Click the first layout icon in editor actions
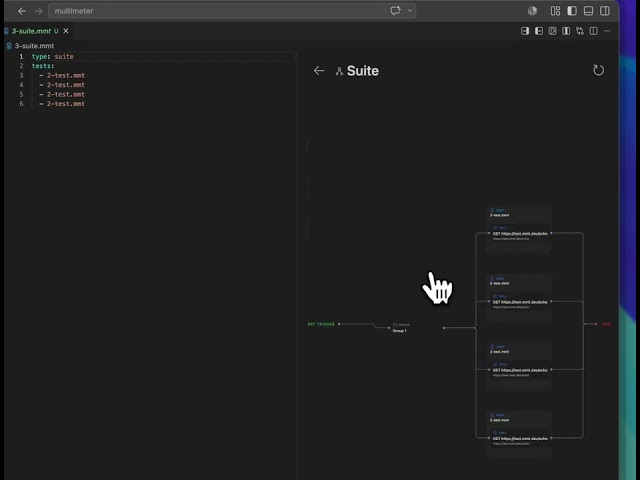This screenshot has width=640, height=480. click(525, 31)
